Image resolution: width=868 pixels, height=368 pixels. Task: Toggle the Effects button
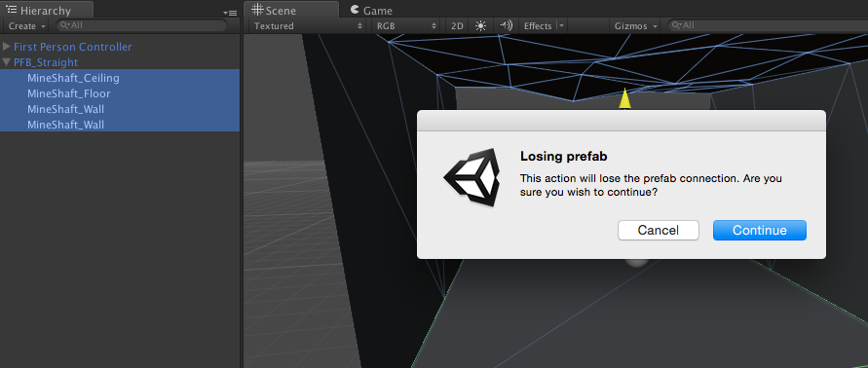tap(538, 26)
